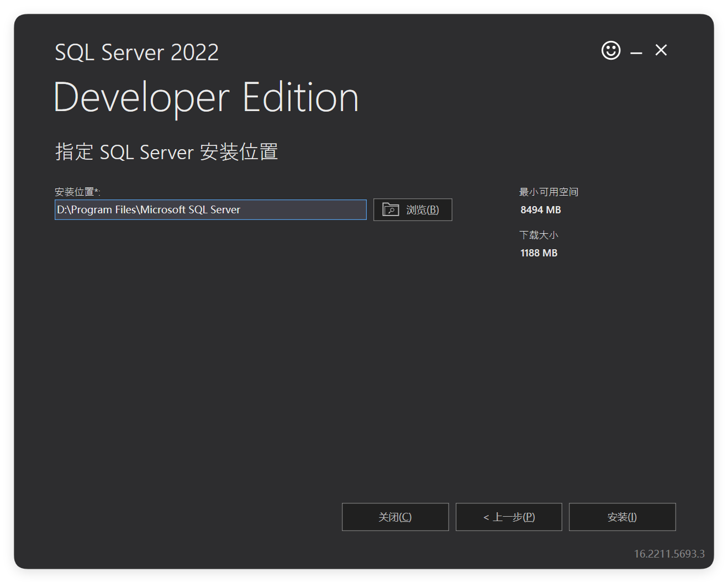The width and height of the screenshot is (728, 583).
Task: Click the 下载大小 label
Action: click(539, 235)
